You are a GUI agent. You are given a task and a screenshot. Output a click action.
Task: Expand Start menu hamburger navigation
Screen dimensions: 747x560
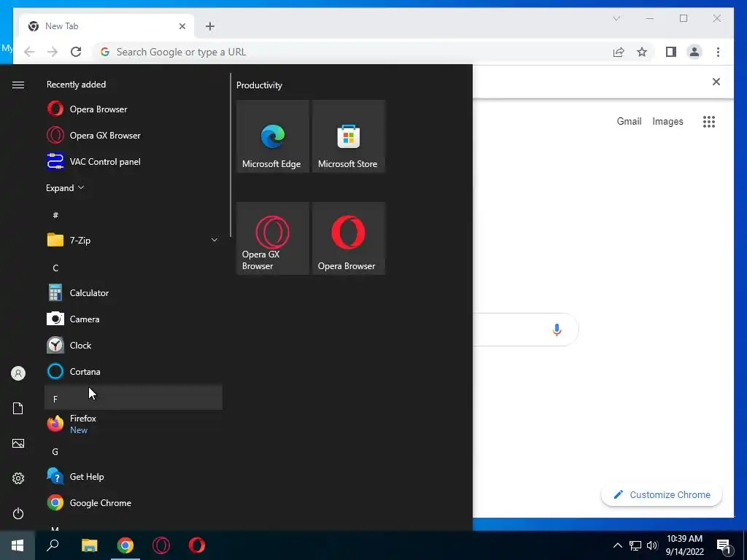(x=18, y=85)
